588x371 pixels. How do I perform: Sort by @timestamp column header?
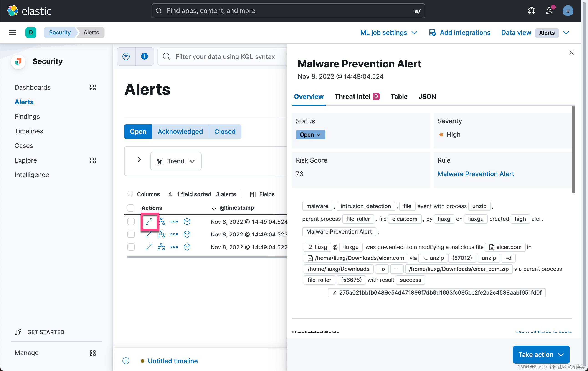click(237, 208)
